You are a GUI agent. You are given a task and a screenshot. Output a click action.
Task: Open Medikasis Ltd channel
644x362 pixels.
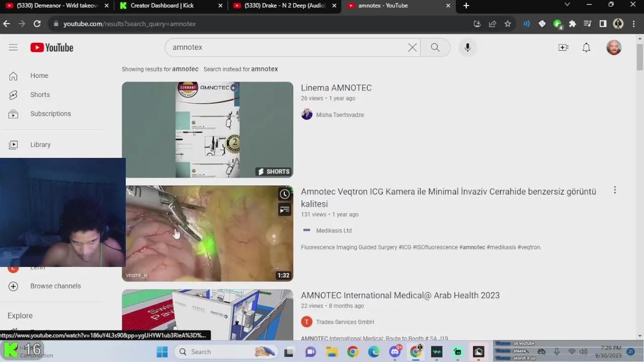tap(334, 230)
